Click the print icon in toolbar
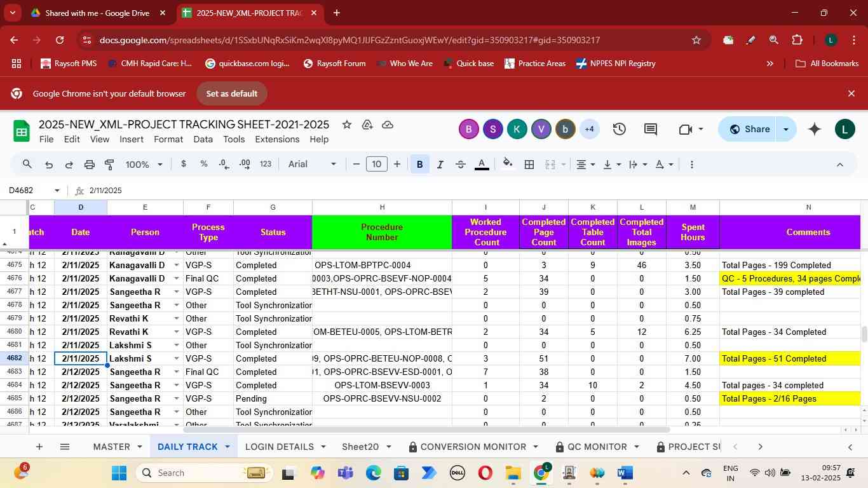 90,165
